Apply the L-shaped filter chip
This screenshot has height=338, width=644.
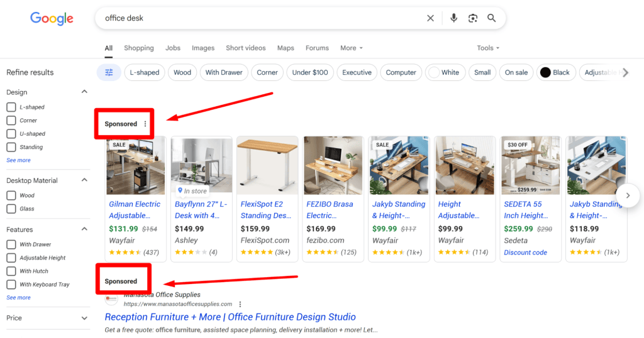(145, 73)
